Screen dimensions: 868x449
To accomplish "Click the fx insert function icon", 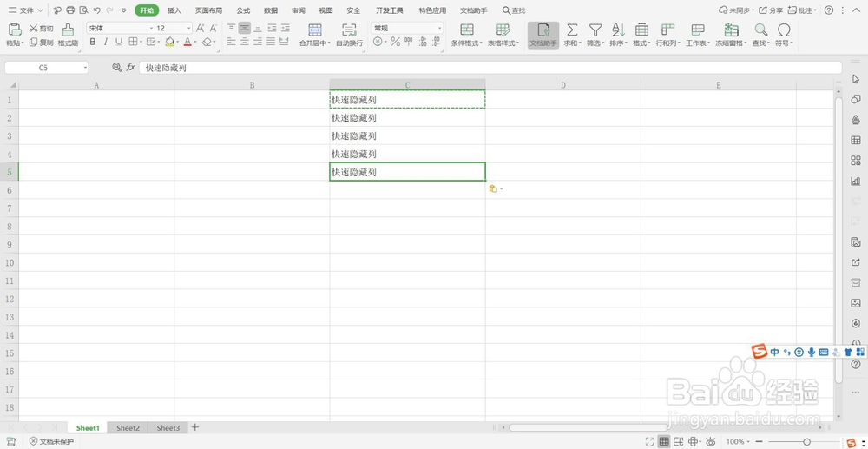I will pos(131,68).
